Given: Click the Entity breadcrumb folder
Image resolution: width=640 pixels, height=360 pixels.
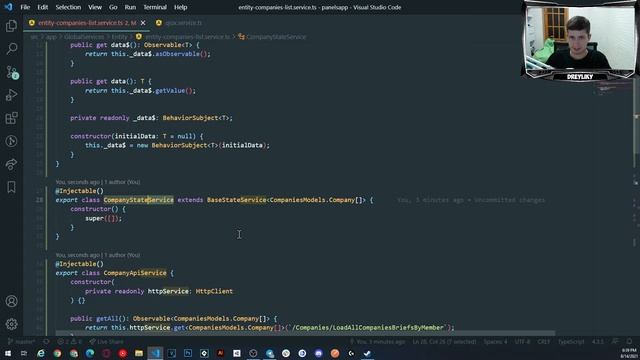Looking at the screenshot, I should [120, 37].
